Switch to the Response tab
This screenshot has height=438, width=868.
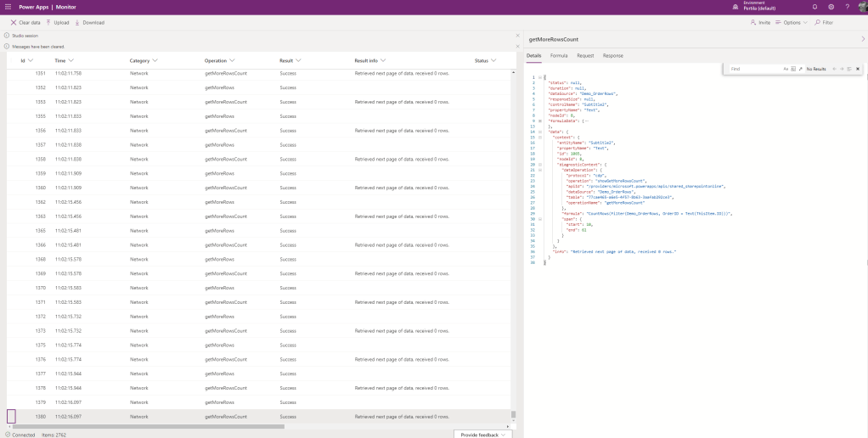tap(612, 55)
